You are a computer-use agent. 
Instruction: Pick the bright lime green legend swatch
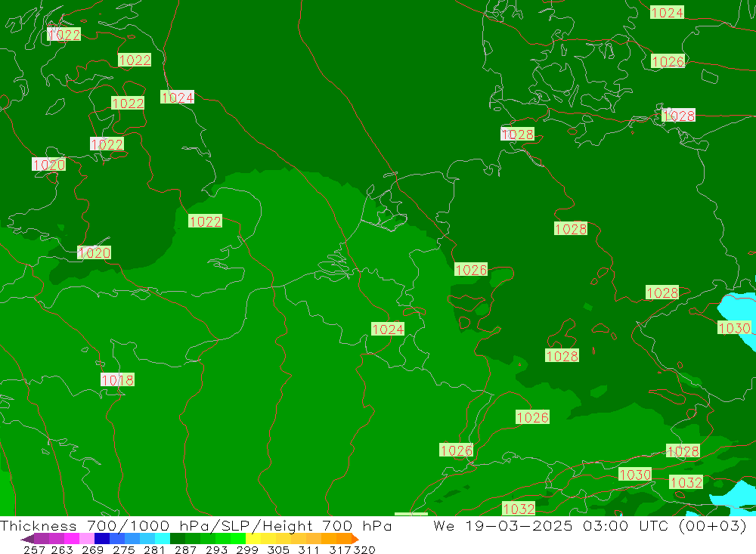238,539
